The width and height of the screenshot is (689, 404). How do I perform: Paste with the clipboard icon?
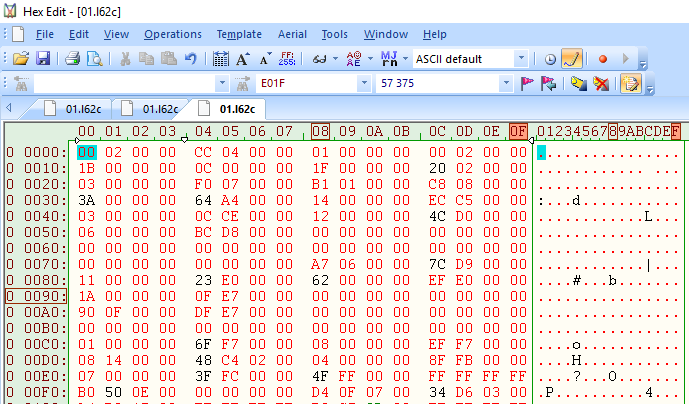coord(168,58)
